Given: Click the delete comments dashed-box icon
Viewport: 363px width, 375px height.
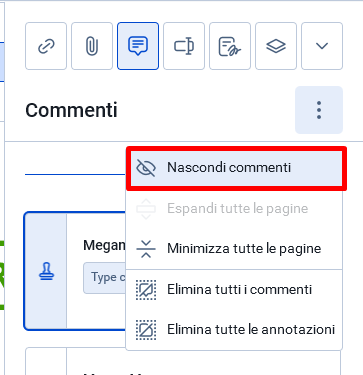Looking at the screenshot, I should tap(146, 290).
